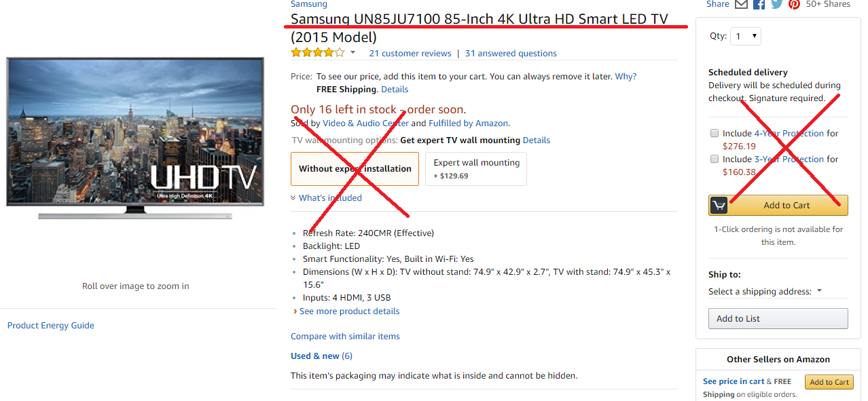Click the UHD TV product image
The height and width of the screenshot is (401, 868).
point(135,138)
